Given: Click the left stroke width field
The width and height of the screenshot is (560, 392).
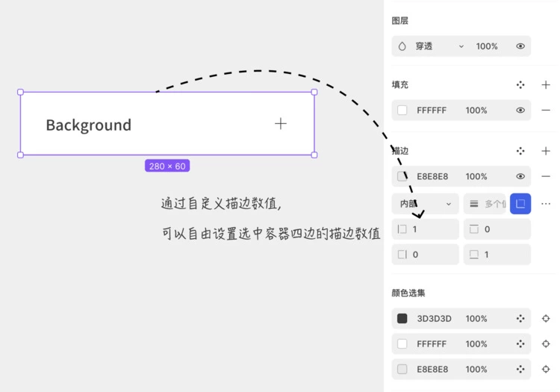Looking at the screenshot, I should pos(429,229).
